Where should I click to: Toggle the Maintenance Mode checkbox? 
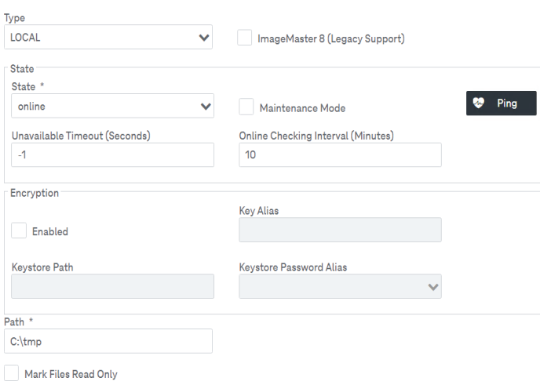(246, 107)
